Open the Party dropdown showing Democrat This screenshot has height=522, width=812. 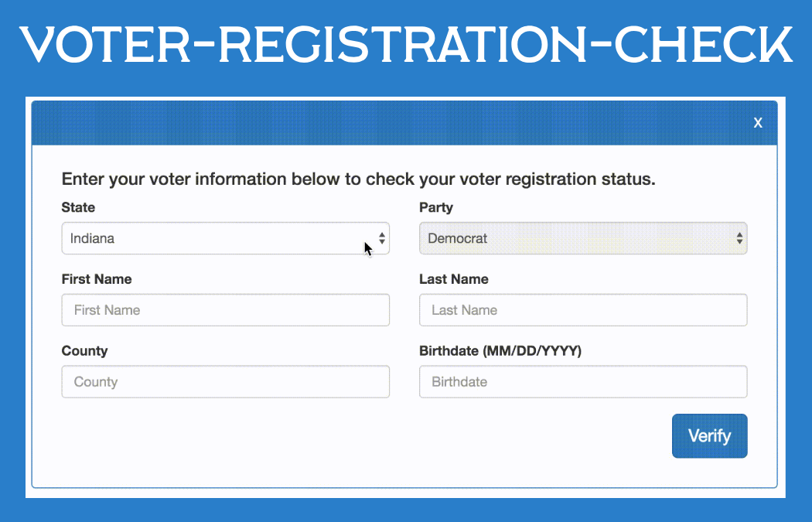tap(572, 239)
